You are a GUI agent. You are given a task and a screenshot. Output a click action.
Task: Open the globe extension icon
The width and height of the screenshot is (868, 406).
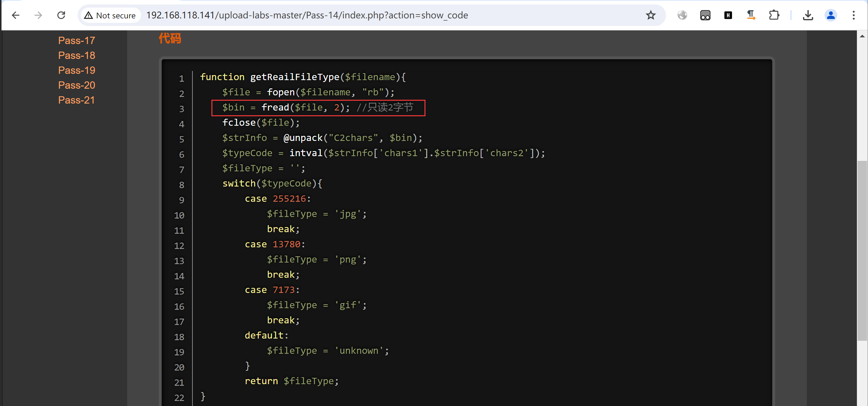(682, 15)
